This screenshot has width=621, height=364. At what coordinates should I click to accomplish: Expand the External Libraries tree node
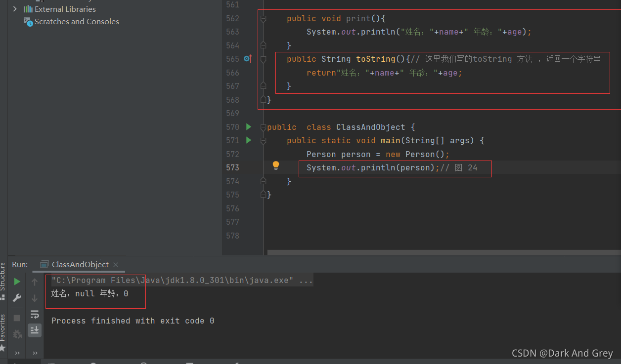[x=15, y=9]
